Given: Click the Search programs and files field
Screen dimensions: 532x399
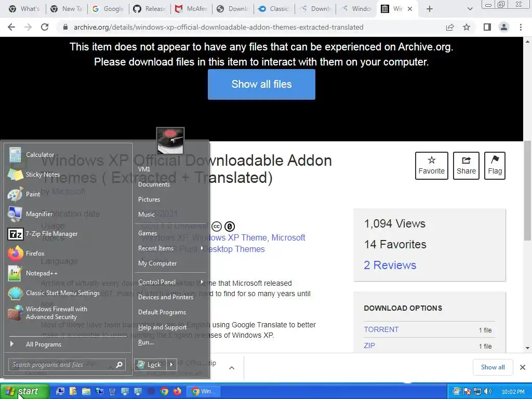Looking at the screenshot, I should [66, 365].
